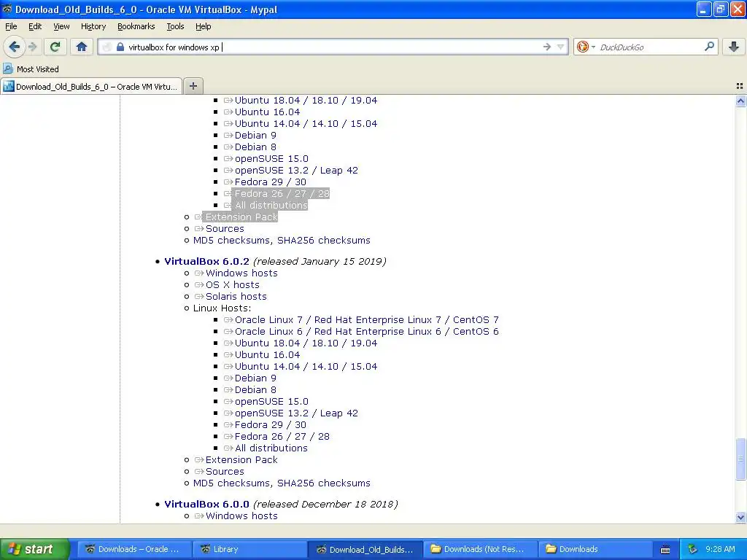Select the Download_Old_Builds_6_0 browser tab

pyautogui.click(x=91, y=86)
